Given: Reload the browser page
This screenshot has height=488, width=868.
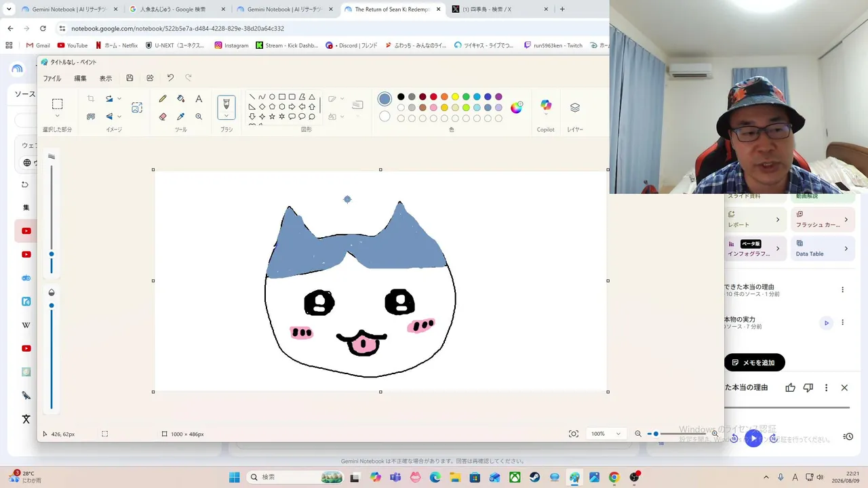Looking at the screenshot, I should (43, 28).
